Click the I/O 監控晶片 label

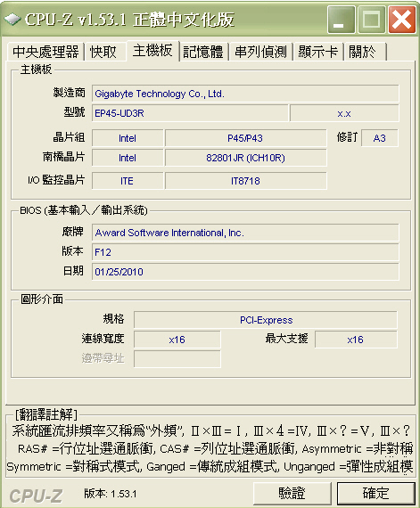pos(56,179)
